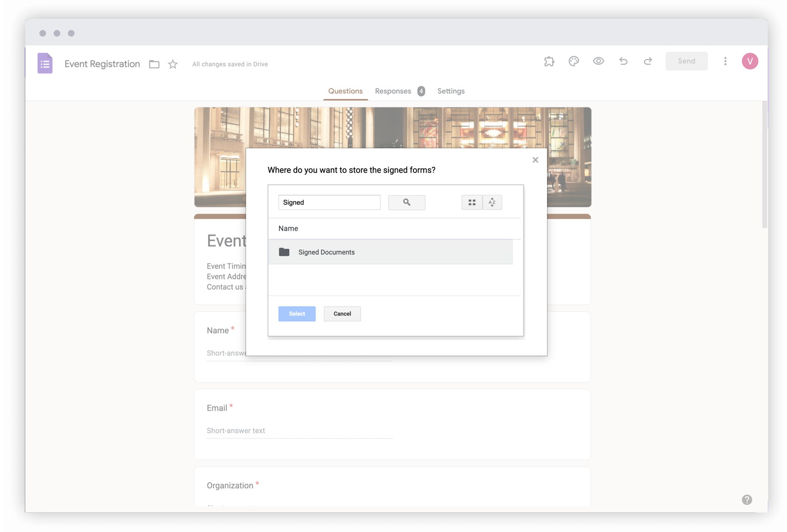Open the help question mark icon
Image resolution: width=787 pixels, height=532 pixels.
coord(747,500)
